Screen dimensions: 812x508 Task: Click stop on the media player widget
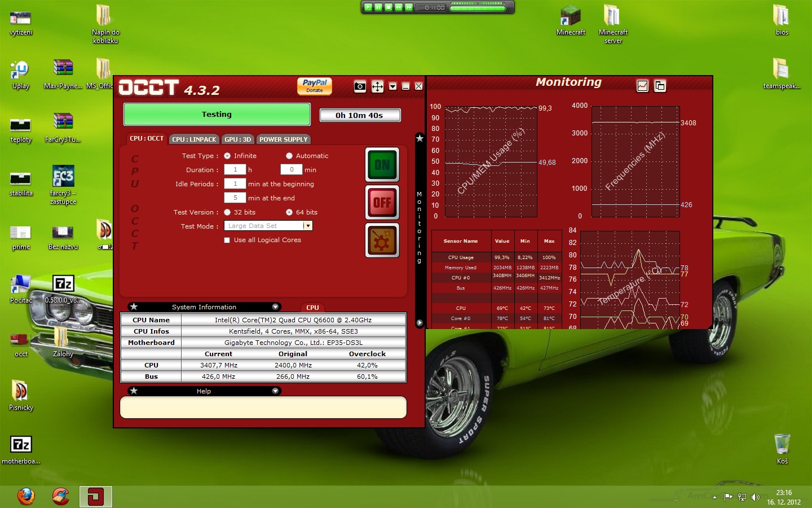[x=389, y=7]
